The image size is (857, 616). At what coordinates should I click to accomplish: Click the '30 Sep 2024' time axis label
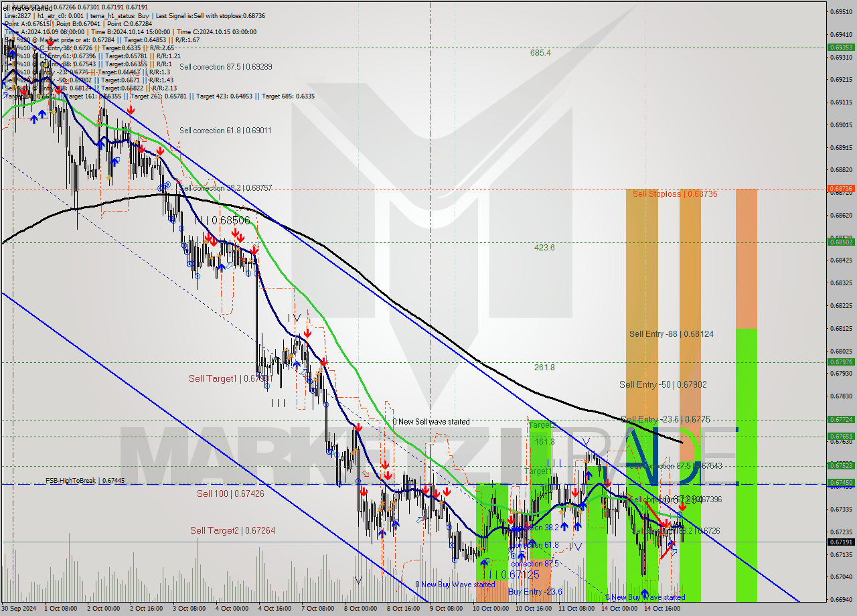20,609
